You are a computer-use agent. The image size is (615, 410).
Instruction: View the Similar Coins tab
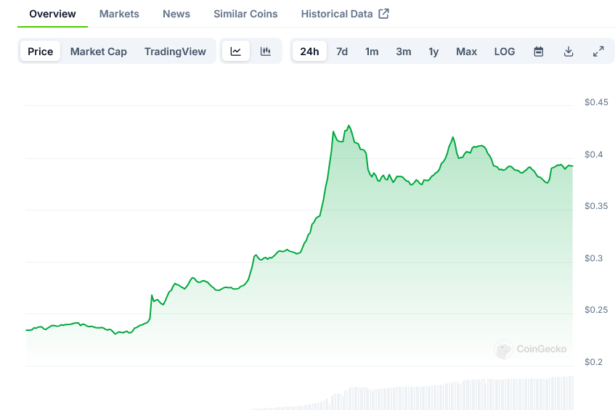tap(246, 14)
